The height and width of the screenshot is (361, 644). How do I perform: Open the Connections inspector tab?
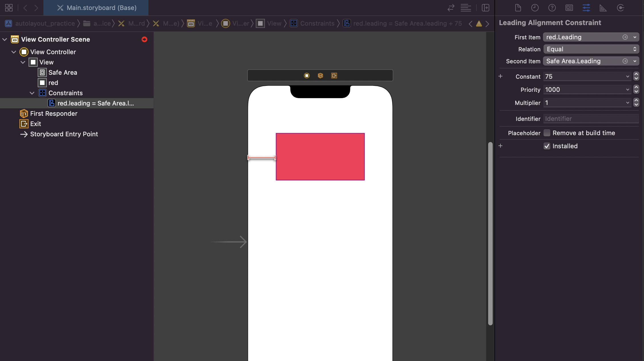pyautogui.click(x=620, y=8)
